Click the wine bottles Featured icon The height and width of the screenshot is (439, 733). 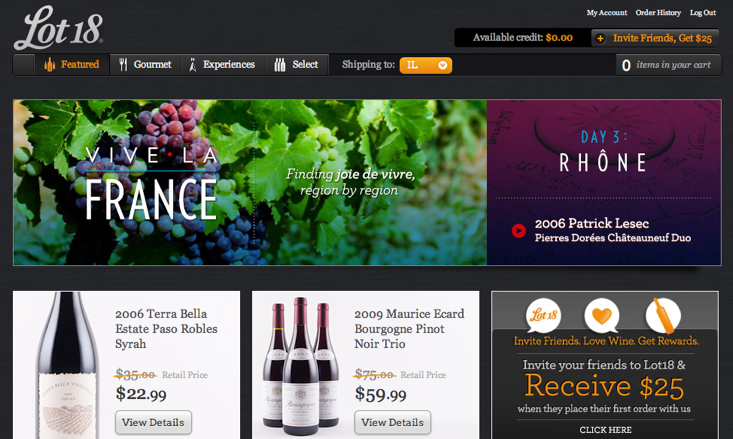[x=50, y=65]
